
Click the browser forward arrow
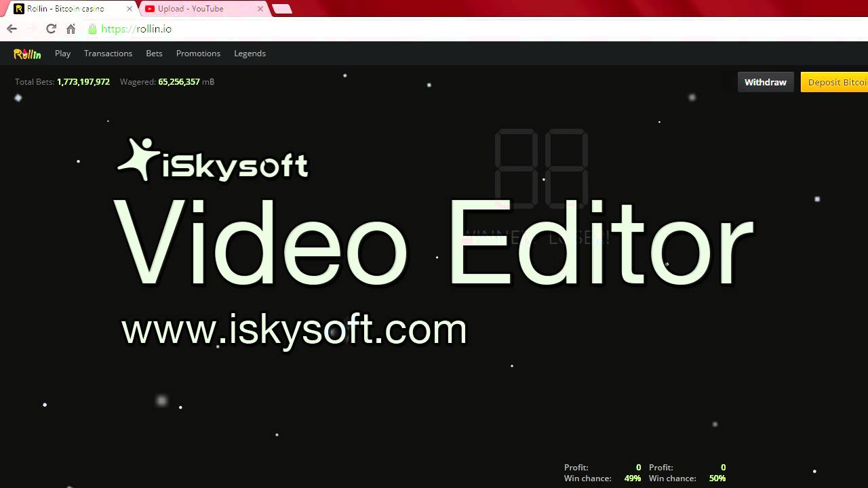click(31, 29)
